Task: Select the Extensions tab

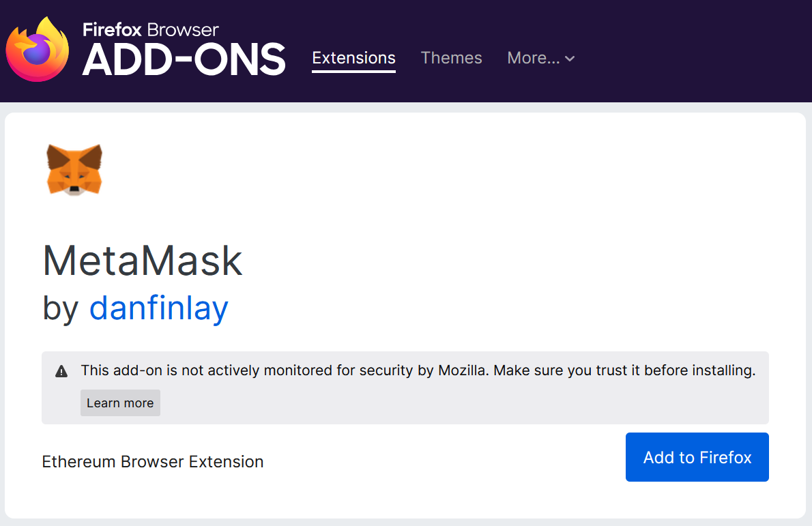Action: (x=353, y=58)
